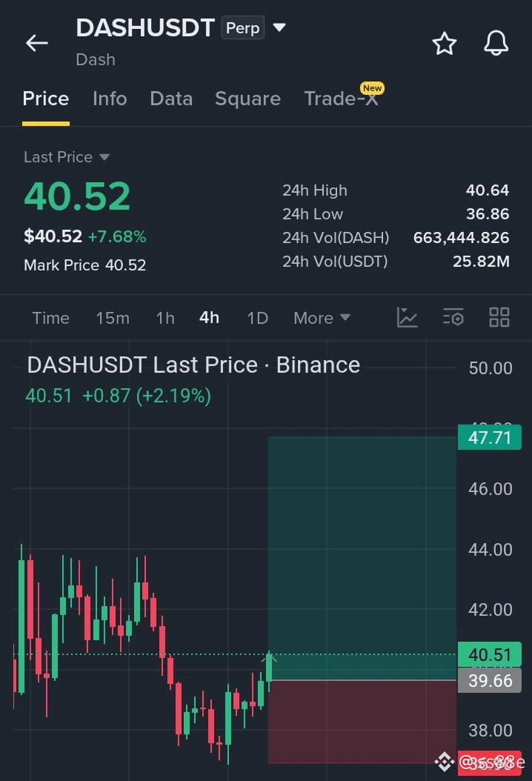The height and width of the screenshot is (781, 532).
Task: Select the 15m chart interval
Action: coord(113,318)
